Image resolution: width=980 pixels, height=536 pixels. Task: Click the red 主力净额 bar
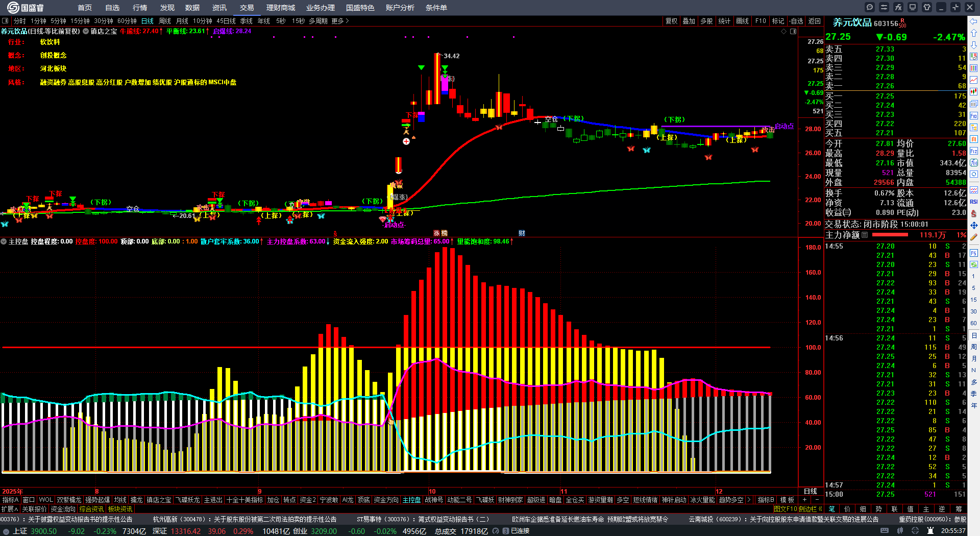click(x=890, y=235)
